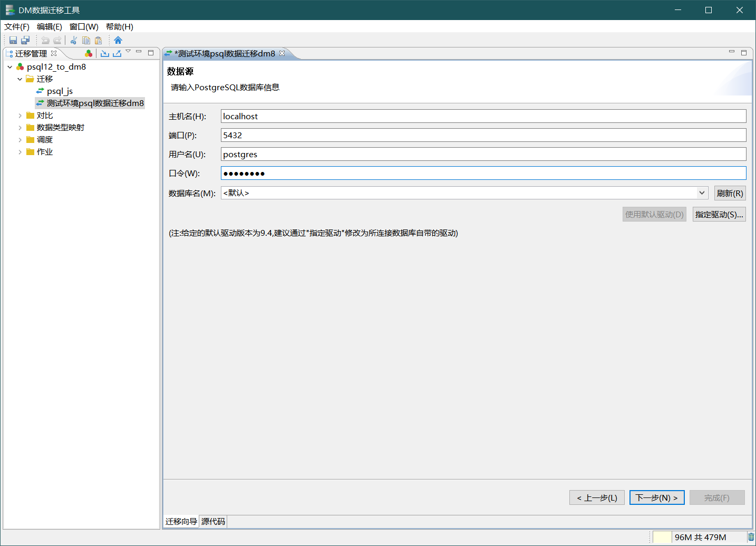Click the 使用默认驱动(D) button
756x546 pixels.
coord(654,214)
